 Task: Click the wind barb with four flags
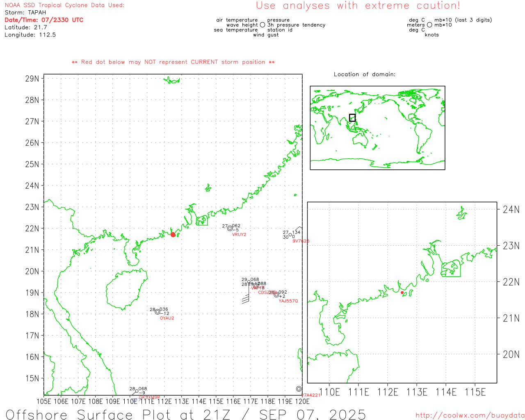(x=246, y=294)
